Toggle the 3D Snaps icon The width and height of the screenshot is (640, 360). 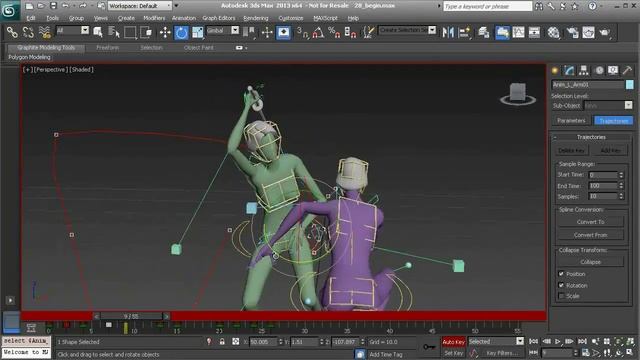(x=302, y=32)
